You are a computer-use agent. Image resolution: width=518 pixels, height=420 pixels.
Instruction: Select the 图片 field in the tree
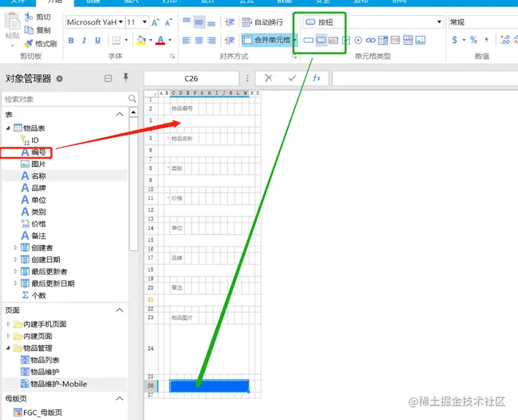[33, 164]
